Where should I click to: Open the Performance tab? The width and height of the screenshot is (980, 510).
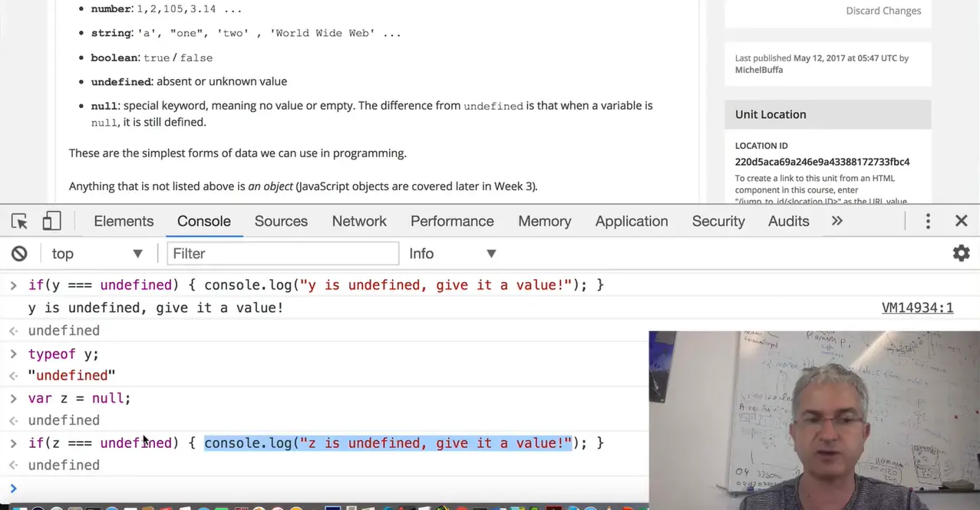pos(452,221)
